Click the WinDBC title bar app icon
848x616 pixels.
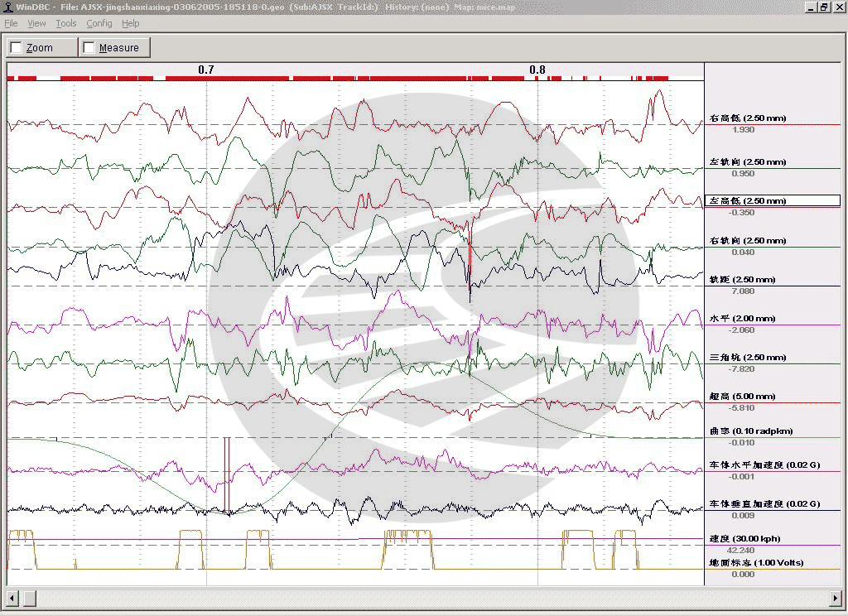coord(7,7)
